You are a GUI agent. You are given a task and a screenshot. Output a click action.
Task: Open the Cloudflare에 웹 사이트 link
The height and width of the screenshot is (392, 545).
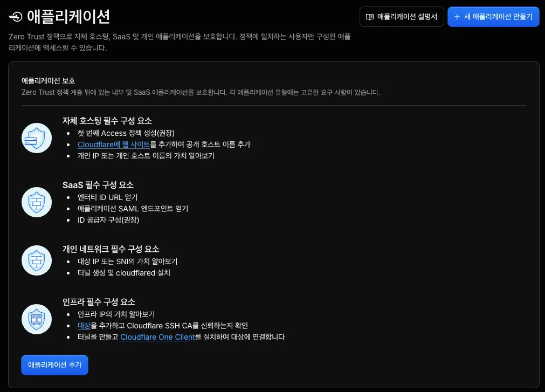point(114,145)
